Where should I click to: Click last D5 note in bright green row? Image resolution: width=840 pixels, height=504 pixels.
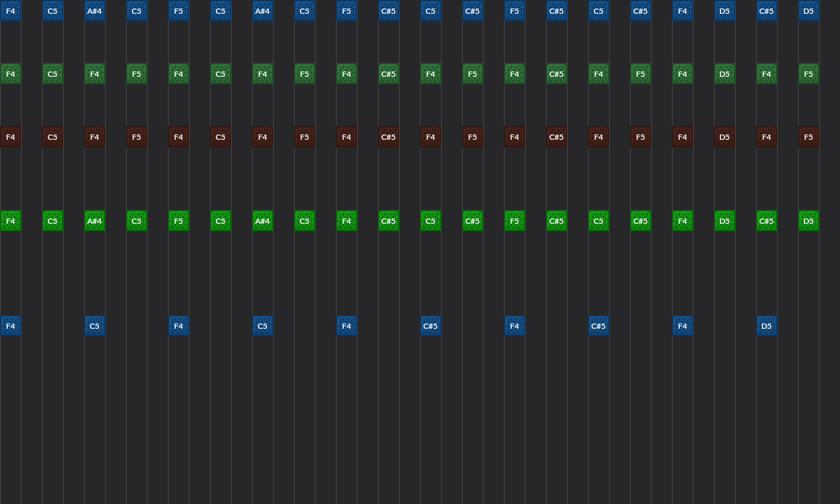coord(808,221)
